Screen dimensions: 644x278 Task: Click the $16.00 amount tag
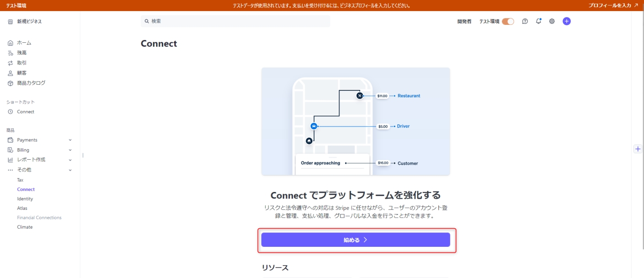[x=383, y=163]
